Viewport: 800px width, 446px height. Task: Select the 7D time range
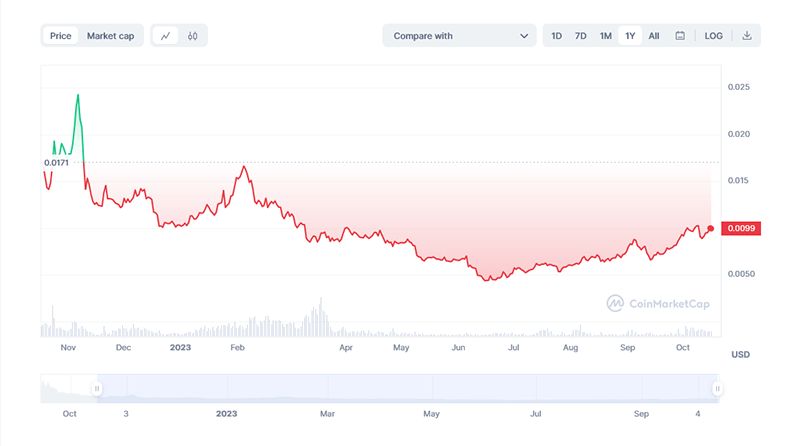click(581, 36)
